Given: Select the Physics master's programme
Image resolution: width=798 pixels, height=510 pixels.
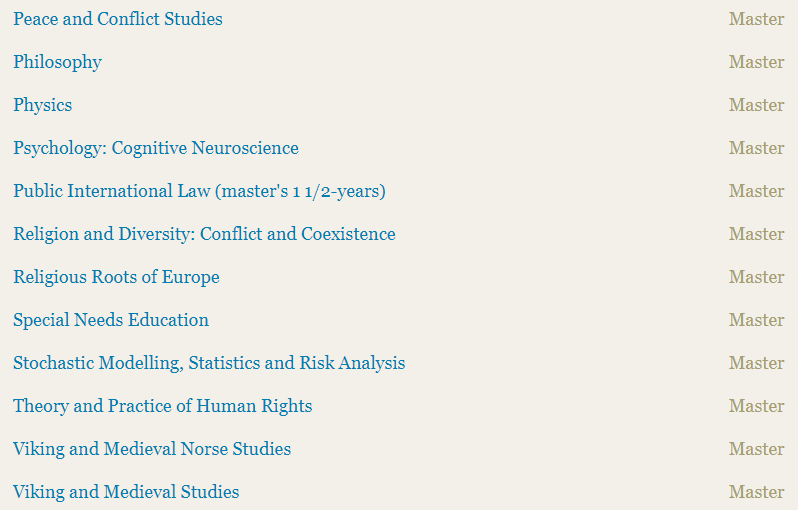Looking at the screenshot, I should coord(43,105).
